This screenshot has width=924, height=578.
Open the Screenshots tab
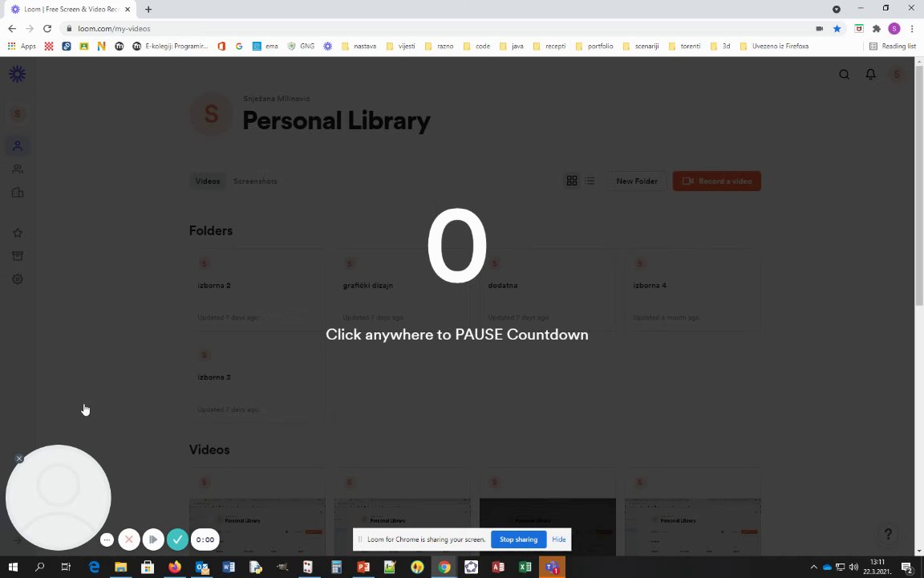(255, 181)
